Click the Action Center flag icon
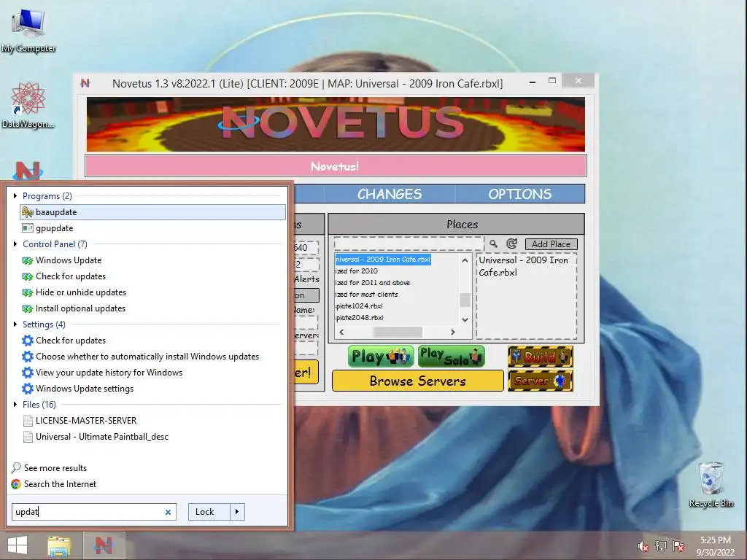The image size is (747, 560). click(x=678, y=546)
